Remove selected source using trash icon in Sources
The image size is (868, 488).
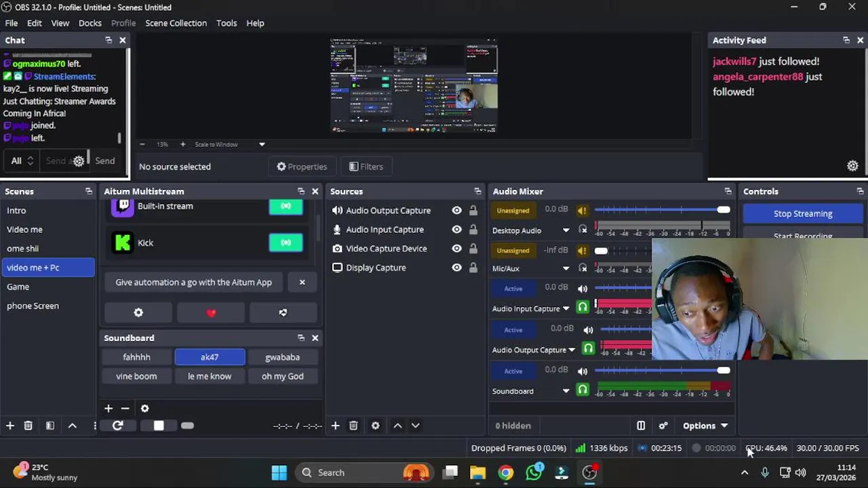pyautogui.click(x=353, y=426)
